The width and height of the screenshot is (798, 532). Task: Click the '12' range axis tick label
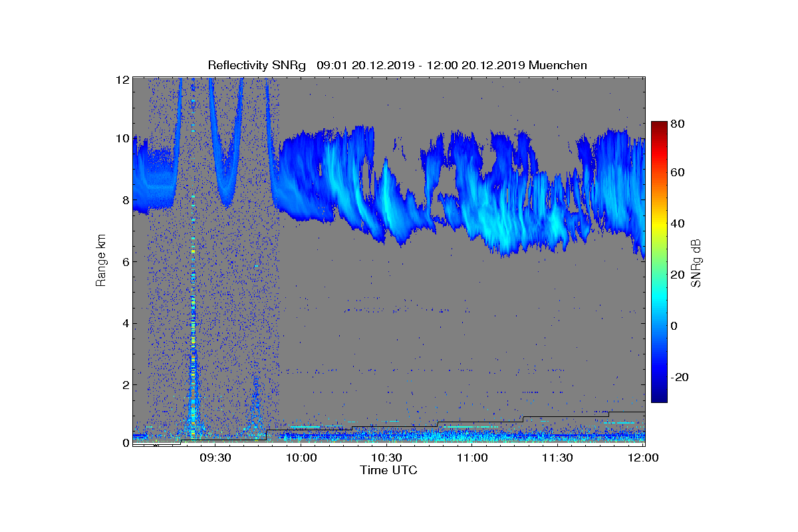click(122, 80)
